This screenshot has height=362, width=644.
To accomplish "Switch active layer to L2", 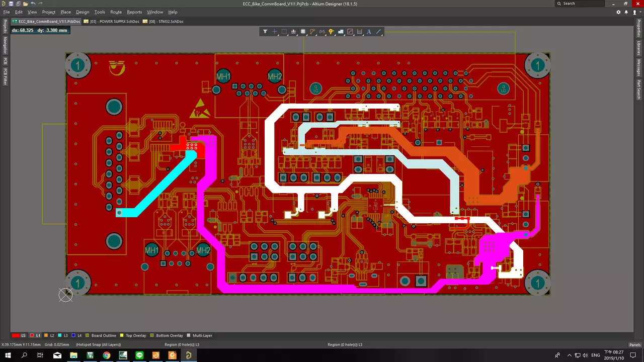I will click(49, 335).
